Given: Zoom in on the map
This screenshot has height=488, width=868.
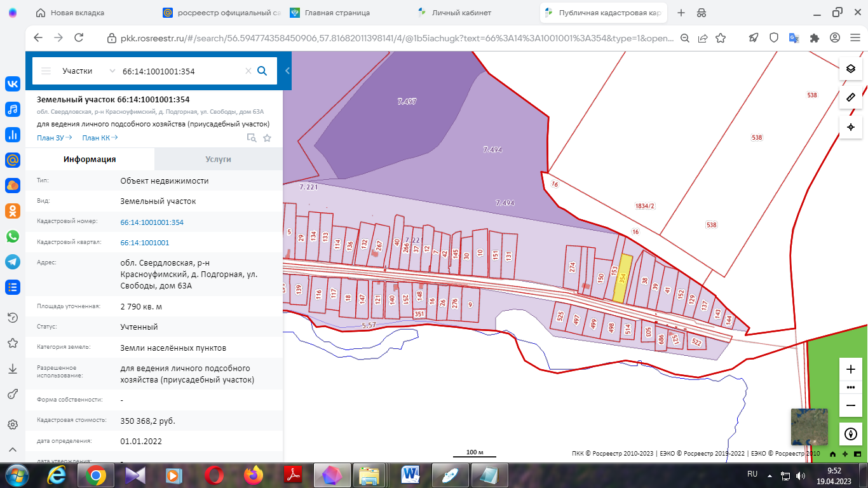Looking at the screenshot, I should point(851,369).
